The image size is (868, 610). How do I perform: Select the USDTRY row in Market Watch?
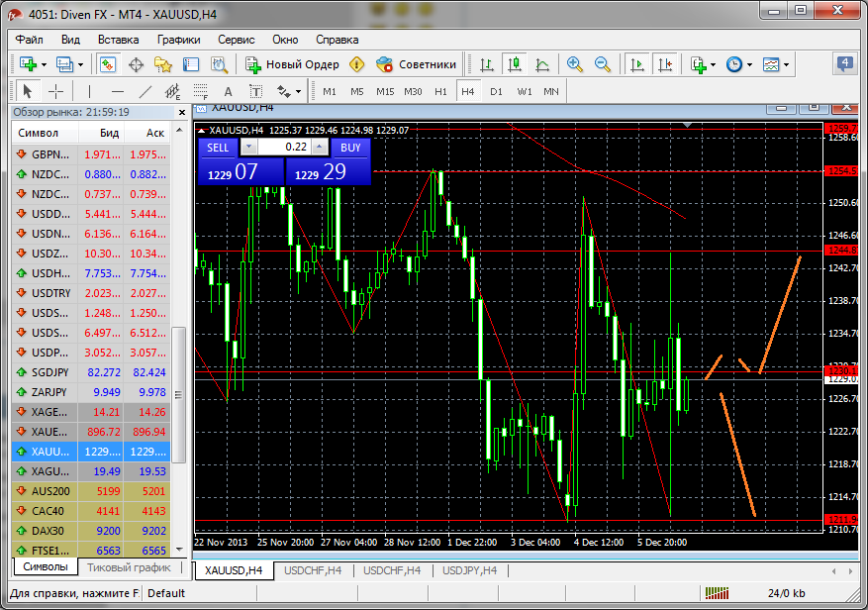tap(91, 293)
